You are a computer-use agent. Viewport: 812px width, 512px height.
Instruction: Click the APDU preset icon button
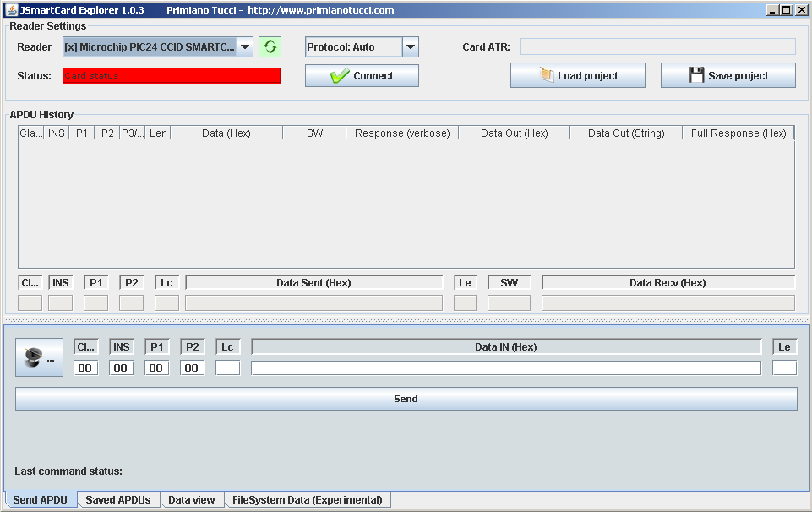click(39, 357)
